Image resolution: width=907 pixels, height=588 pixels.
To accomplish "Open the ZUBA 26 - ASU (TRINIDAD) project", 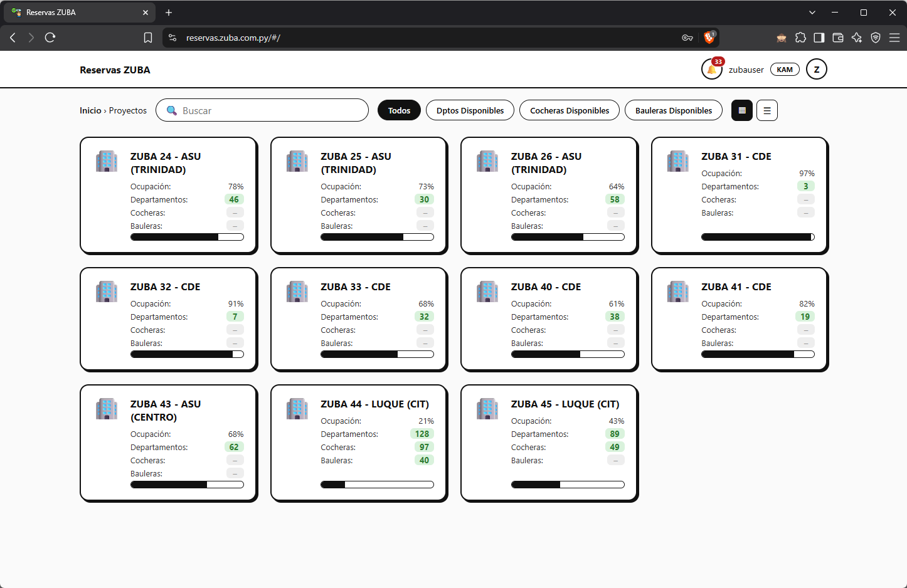I will [x=549, y=196].
